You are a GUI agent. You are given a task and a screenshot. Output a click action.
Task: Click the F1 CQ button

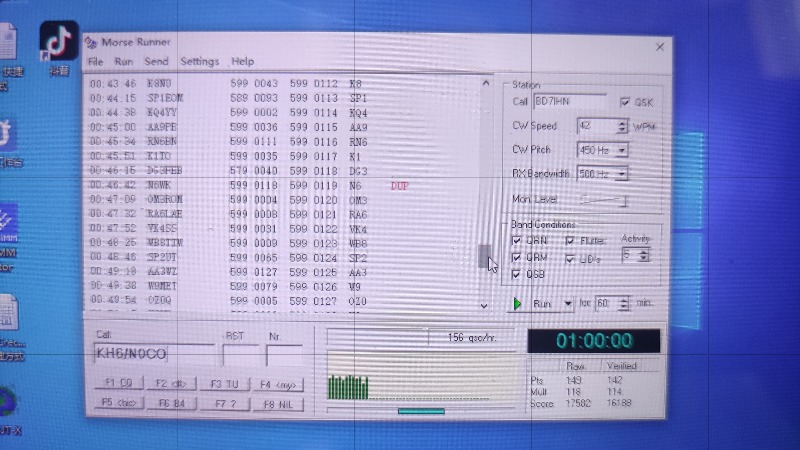coord(118,383)
